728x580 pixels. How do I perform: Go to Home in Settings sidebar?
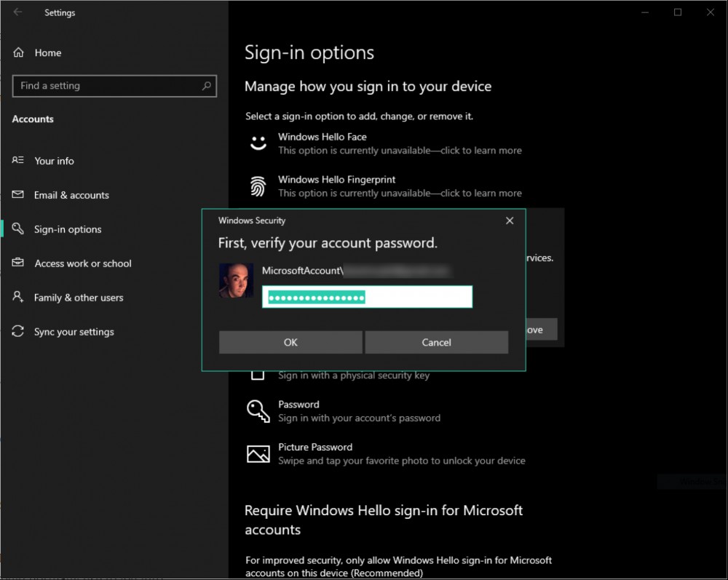click(48, 53)
